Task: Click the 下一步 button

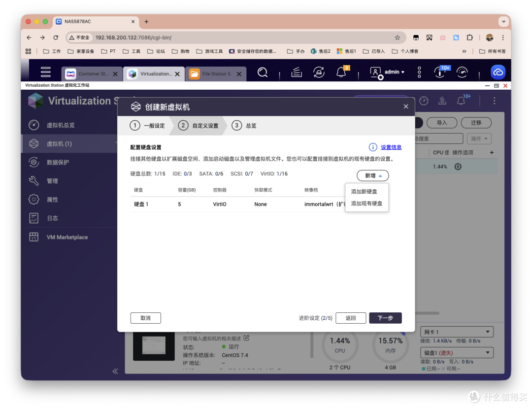Action: click(x=385, y=318)
